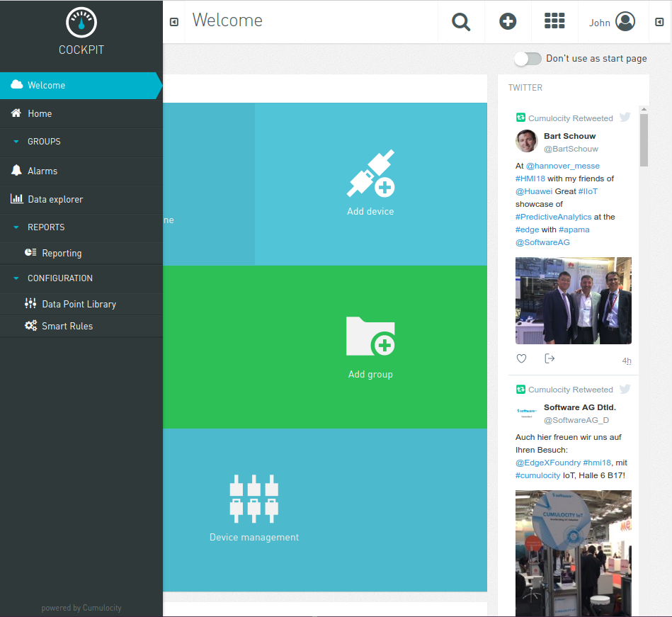
Task: Click the search magnifier icon
Action: (x=461, y=22)
